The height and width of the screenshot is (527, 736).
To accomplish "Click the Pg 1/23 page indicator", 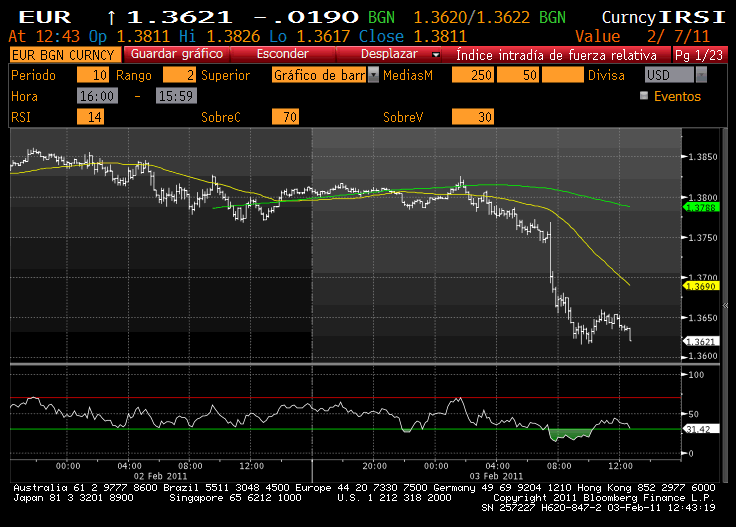I will coord(700,54).
